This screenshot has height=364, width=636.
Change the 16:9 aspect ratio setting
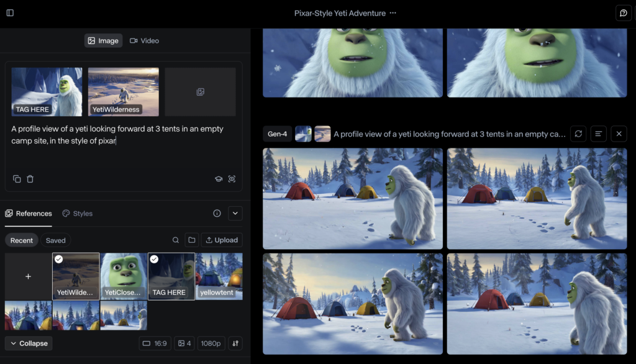(155, 344)
